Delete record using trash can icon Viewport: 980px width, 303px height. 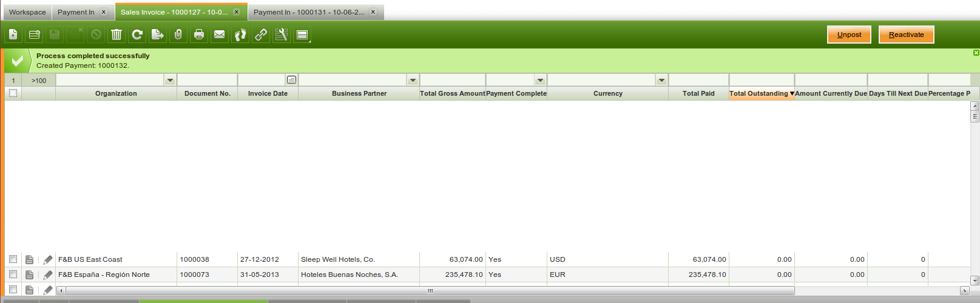point(117,35)
